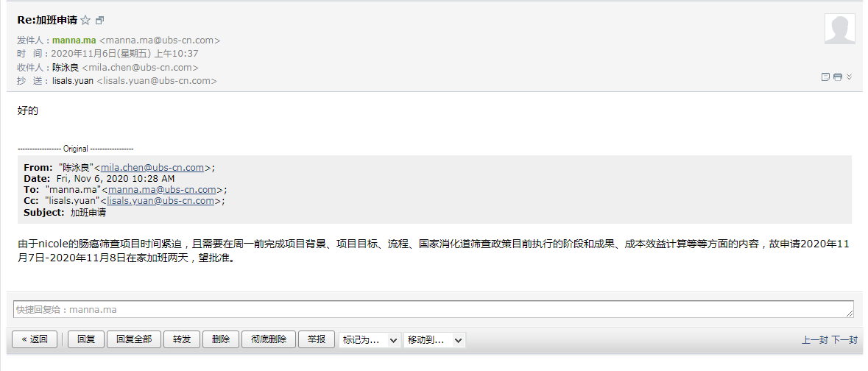Click the note/memo icon near print

pyautogui.click(x=825, y=77)
